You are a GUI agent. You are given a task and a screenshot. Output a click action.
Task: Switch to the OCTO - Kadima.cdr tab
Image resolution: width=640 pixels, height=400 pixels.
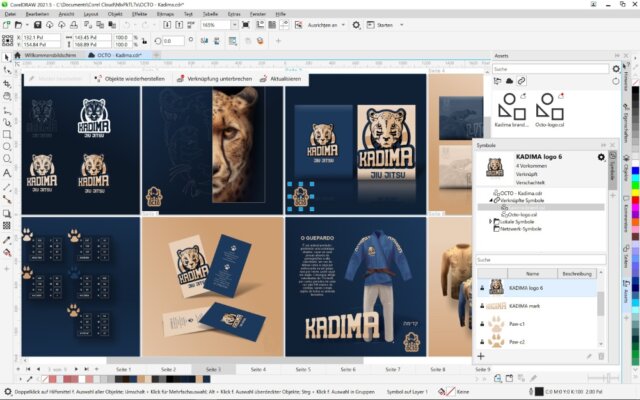[116, 55]
